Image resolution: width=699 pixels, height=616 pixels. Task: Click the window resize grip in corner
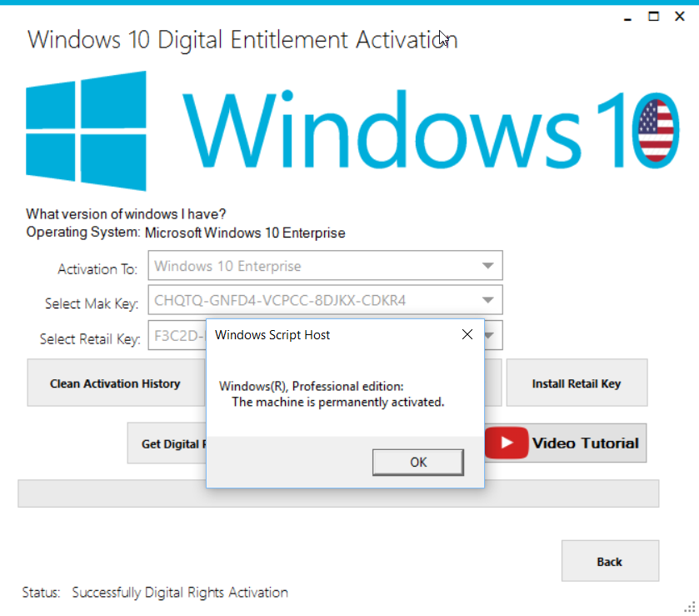click(690, 608)
